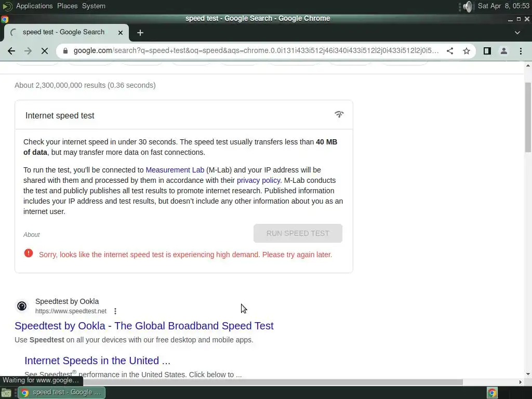Click the horizontal scroll right arrow

click(x=521, y=382)
